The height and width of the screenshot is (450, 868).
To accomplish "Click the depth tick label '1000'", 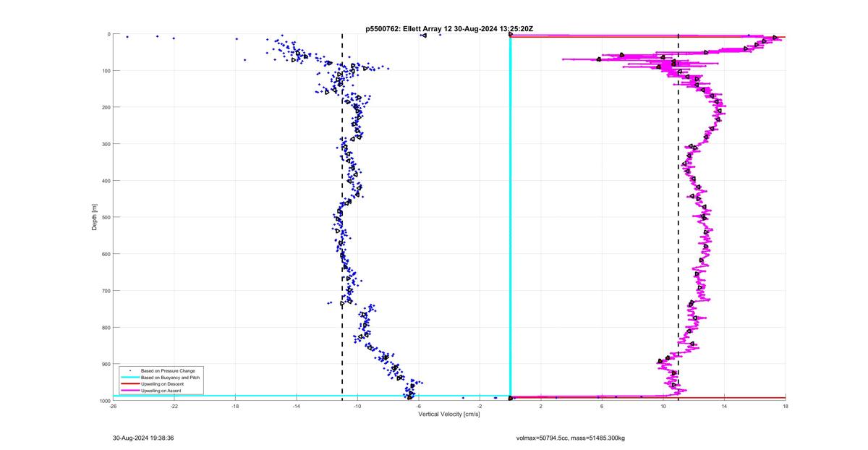I will point(104,401).
